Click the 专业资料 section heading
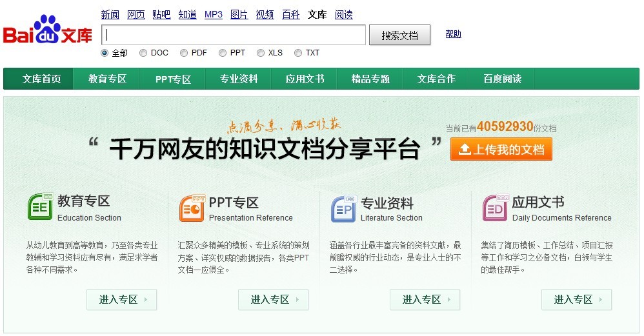 click(x=387, y=203)
